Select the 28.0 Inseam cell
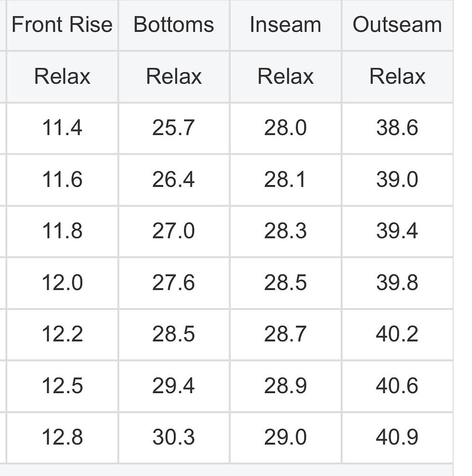The image size is (472, 476). coord(286,128)
